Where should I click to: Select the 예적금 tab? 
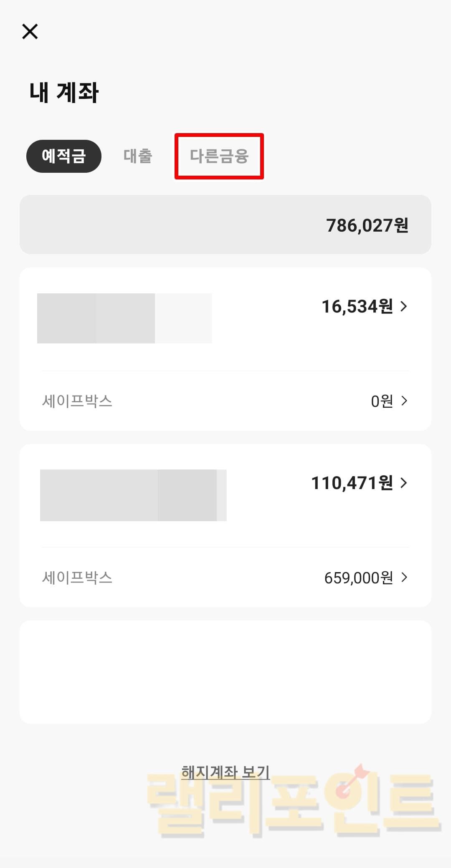point(64,156)
